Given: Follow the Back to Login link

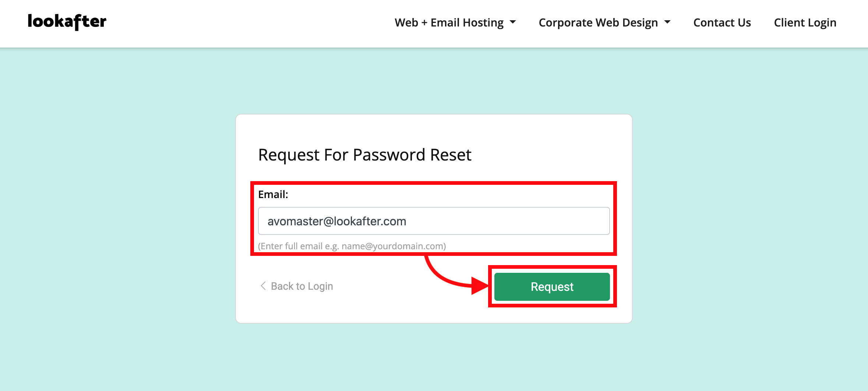Looking at the screenshot, I should click(x=302, y=286).
